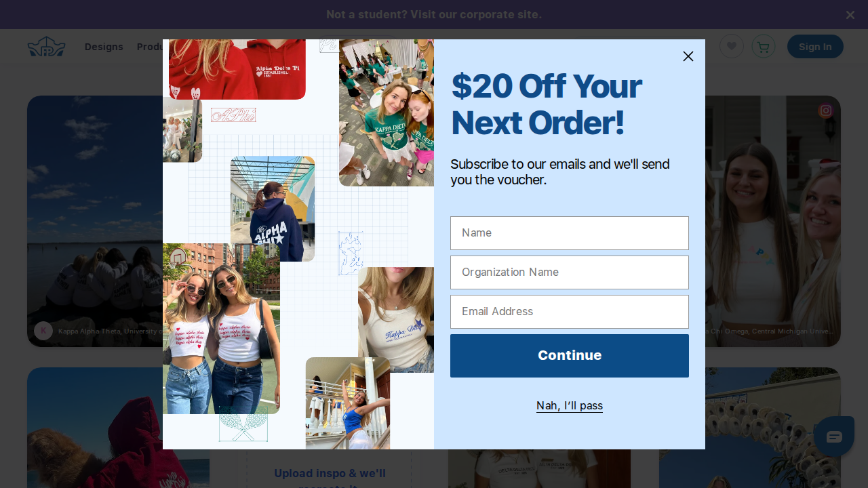Image resolution: width=868 pixels, height=488 pixels.
Task: Open the Kappa Alpha Theta tank tops photo
Action: pos(221,329)
